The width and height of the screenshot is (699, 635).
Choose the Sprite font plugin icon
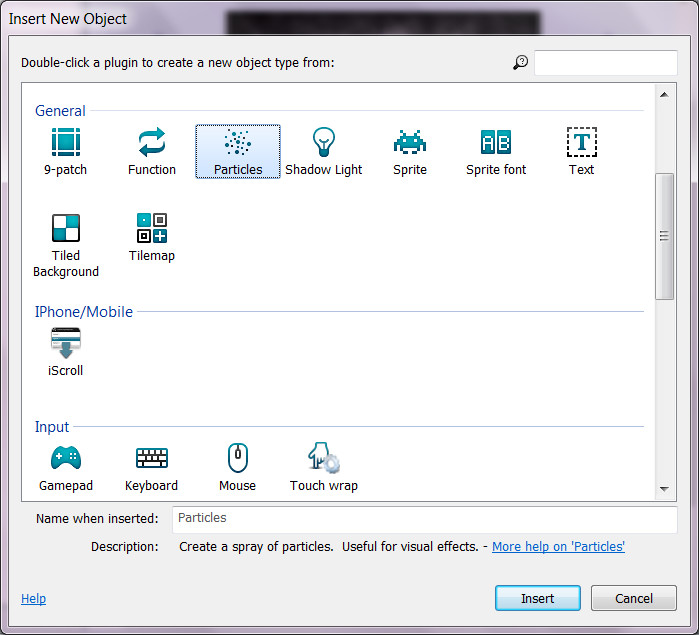pyautogui.click(x=496, y=143)
